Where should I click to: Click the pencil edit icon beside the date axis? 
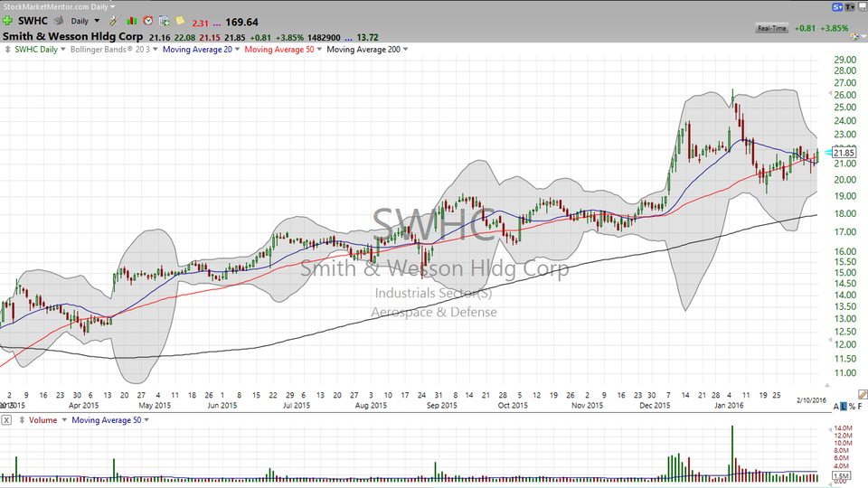pos(863,395)
